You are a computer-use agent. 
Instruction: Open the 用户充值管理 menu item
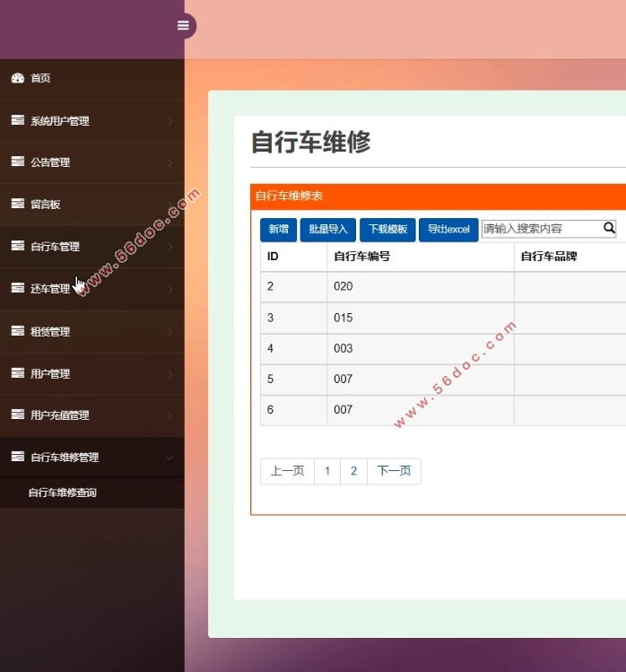[x=92, y=415]
